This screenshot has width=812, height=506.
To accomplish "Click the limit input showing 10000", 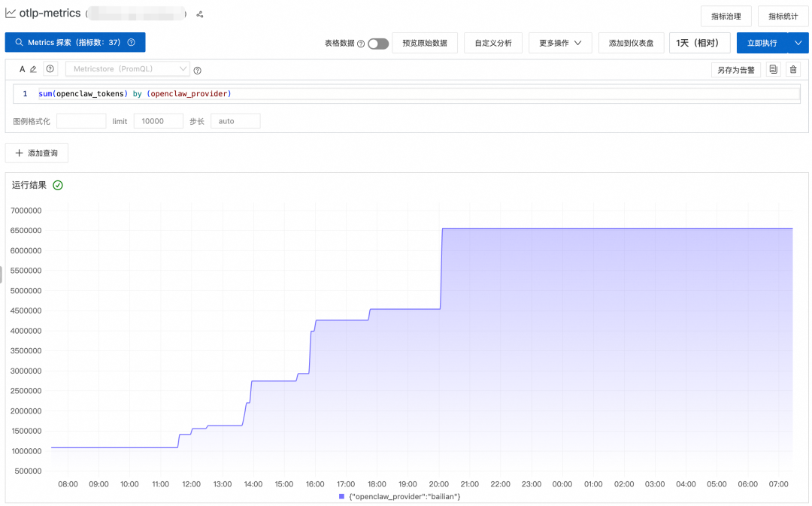I will point(158,120).
